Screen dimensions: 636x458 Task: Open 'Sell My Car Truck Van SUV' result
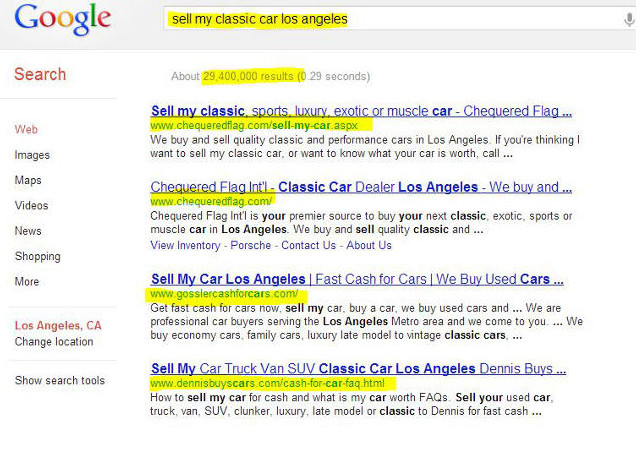tap(359, 368)
